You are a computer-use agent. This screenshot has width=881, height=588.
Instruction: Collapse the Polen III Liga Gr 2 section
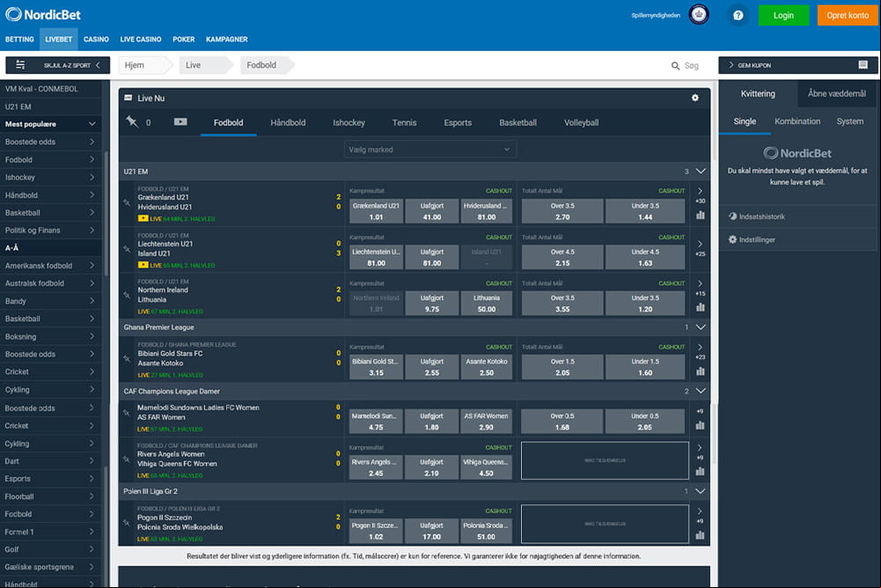pyautogui.click(x=700, y=491)
